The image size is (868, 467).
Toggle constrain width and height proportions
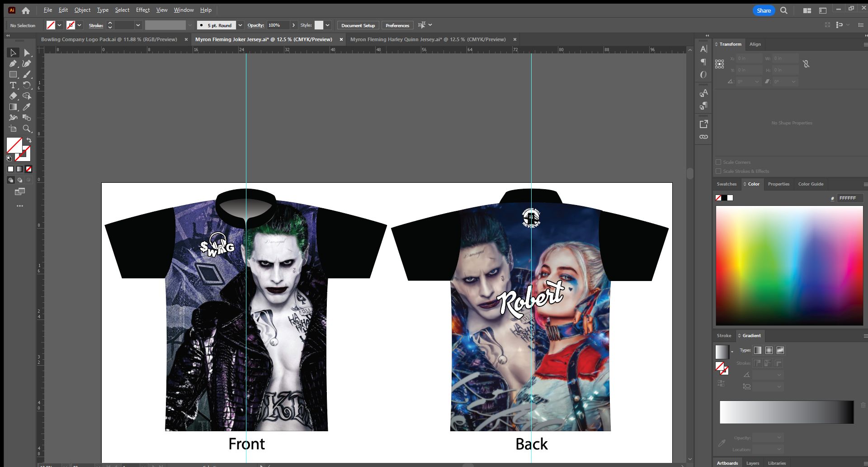click(806, 64)
